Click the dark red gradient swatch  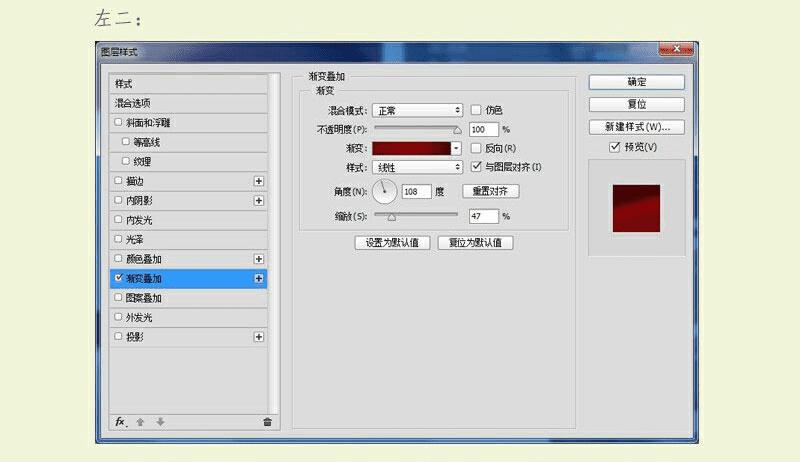(x=412, y=148)
